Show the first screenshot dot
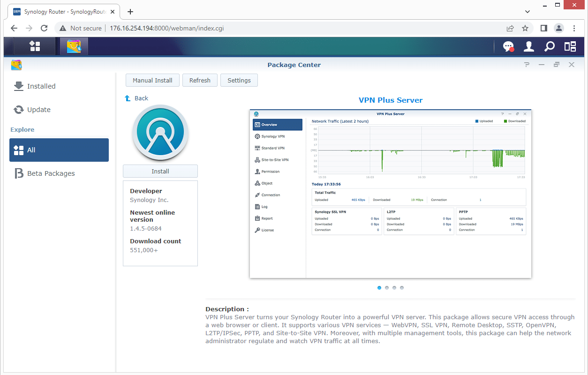588x375 pixels. point(379,288)
